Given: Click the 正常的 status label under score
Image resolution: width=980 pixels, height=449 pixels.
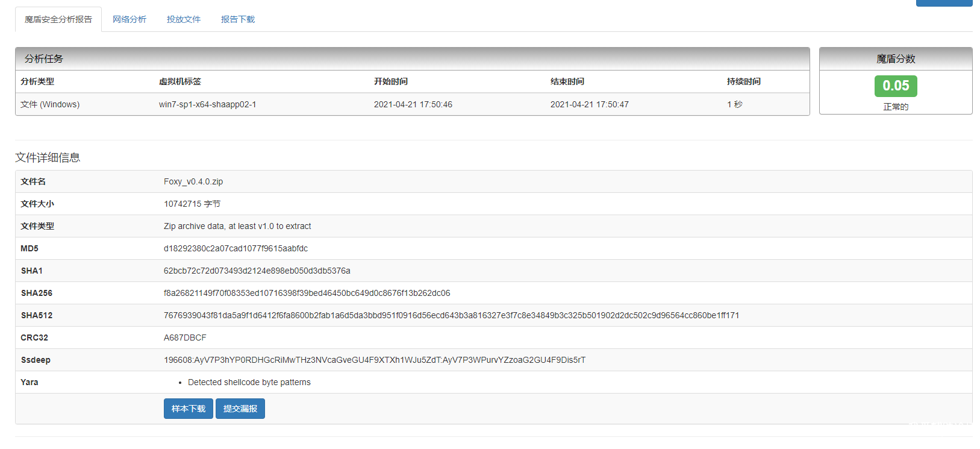Looking at the screenshot, I should click(x=895, y=107).
